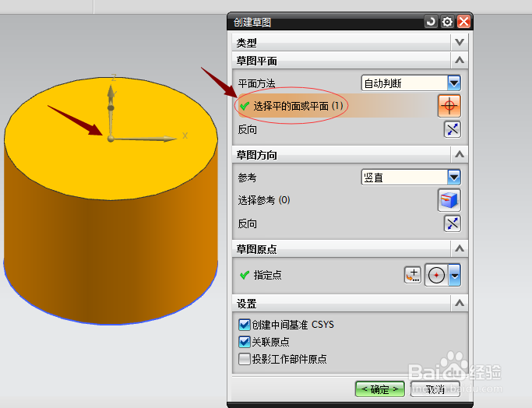Open the 参考 dropdown showing 竖直
532x408 pixels.
410,177
